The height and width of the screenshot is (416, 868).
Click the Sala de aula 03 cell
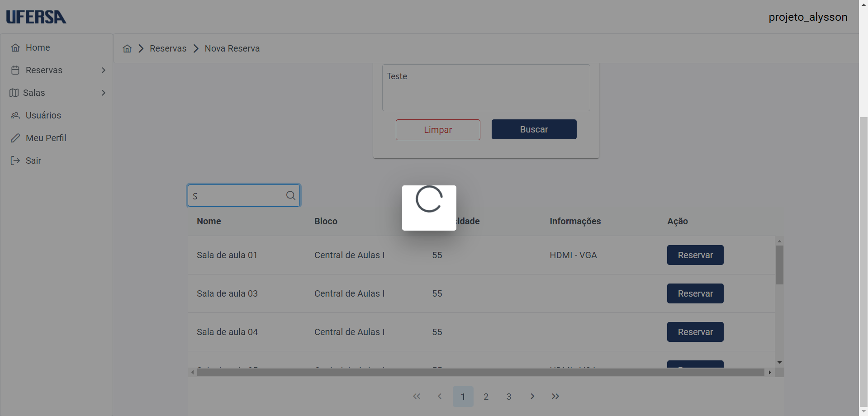pyautogui.click(x=227, y=293)
